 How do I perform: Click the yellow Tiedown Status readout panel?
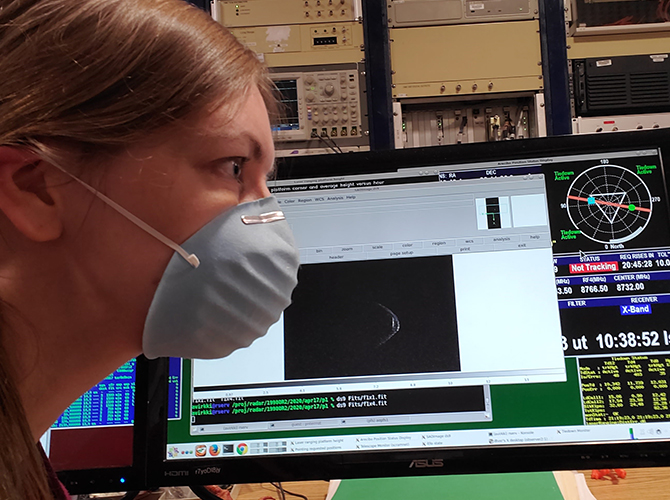coord(623,390)
